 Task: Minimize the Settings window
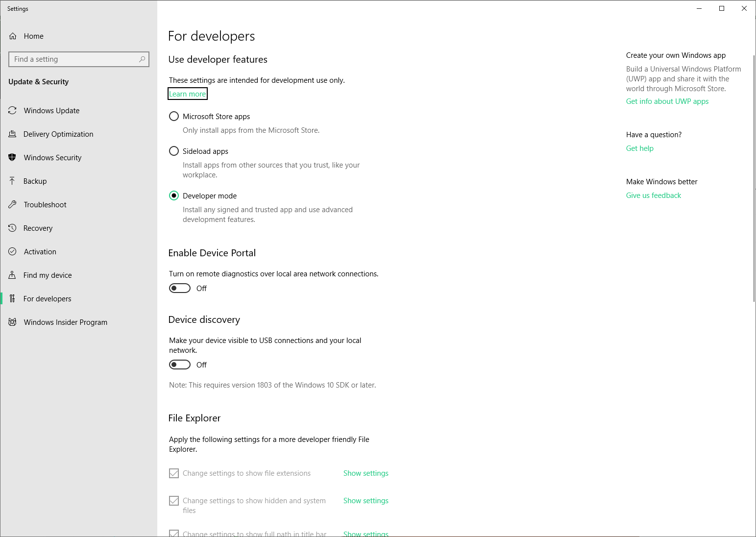[699, 8]
